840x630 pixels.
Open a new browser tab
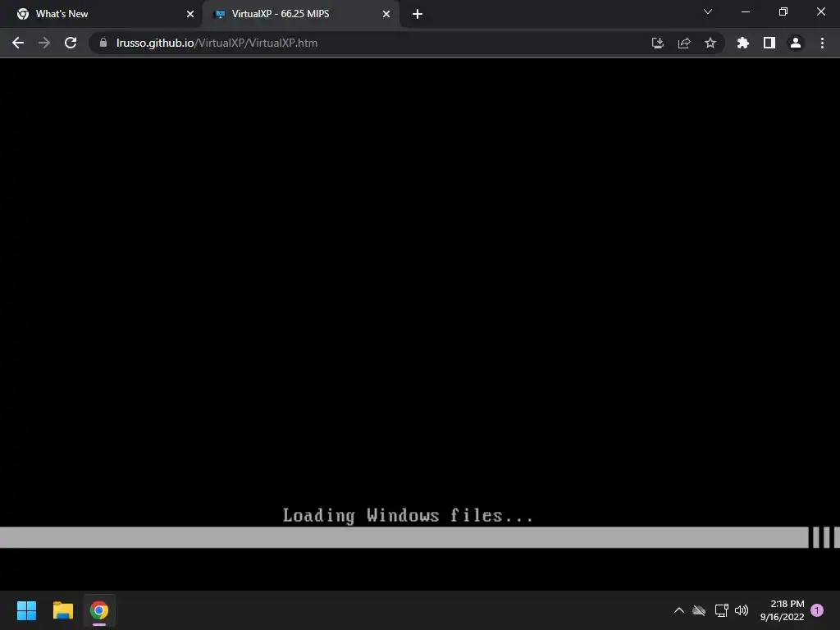click(x=418, y=14)
